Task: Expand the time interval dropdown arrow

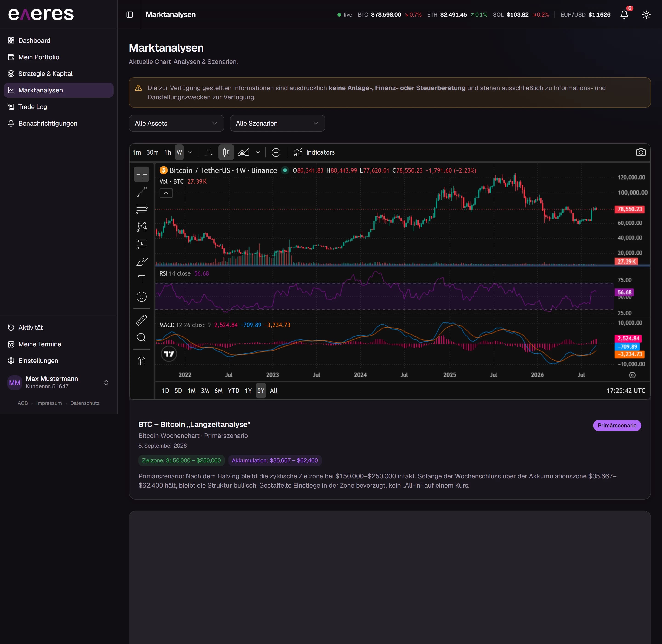Action: [x=190, y=152]
